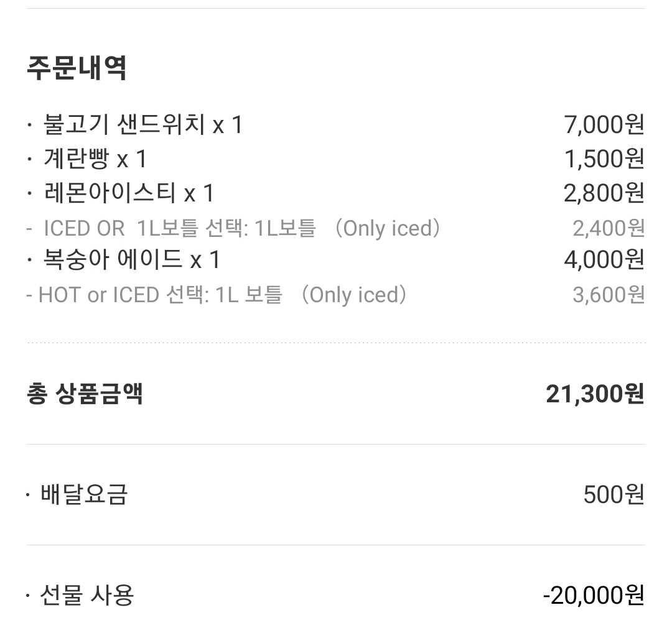Tap the 3,600원 option price
The image size is (672, 633).
(x=609, y=295)
